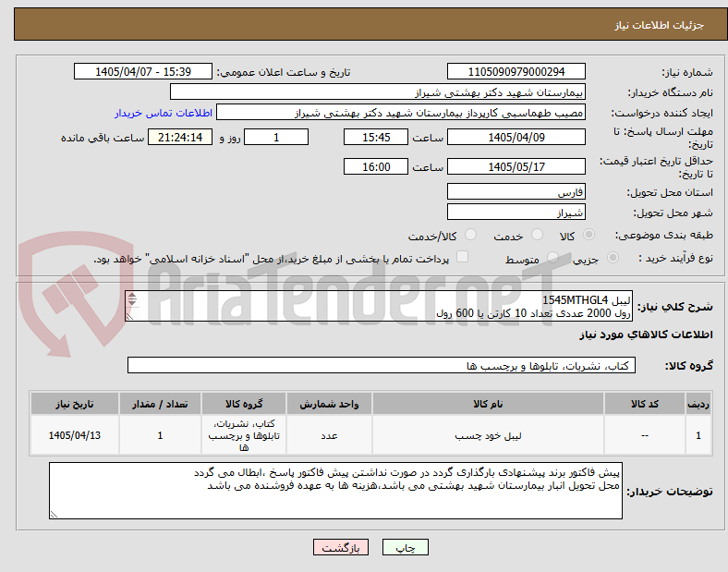Click response deadline time 15:45
This screenshot has height=572, width=728.
376,137
